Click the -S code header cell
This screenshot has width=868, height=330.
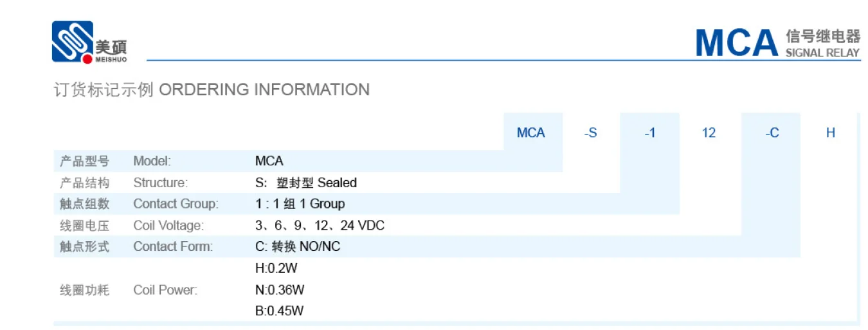590,133
